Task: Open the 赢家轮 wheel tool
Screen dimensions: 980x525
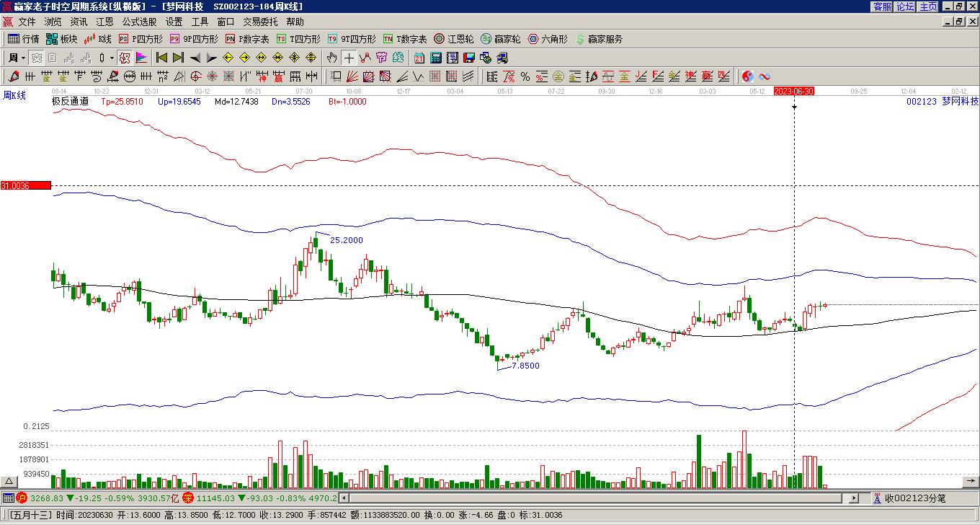Action: tap(500, 39)
